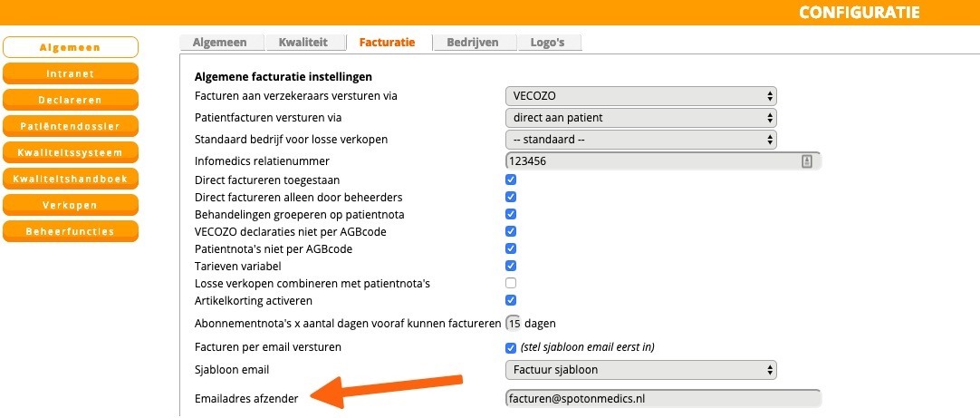Screen dimensions: 980x418
Task: Click the autofill icon in Infomedics relatienummer field
Action: (807, 160)
